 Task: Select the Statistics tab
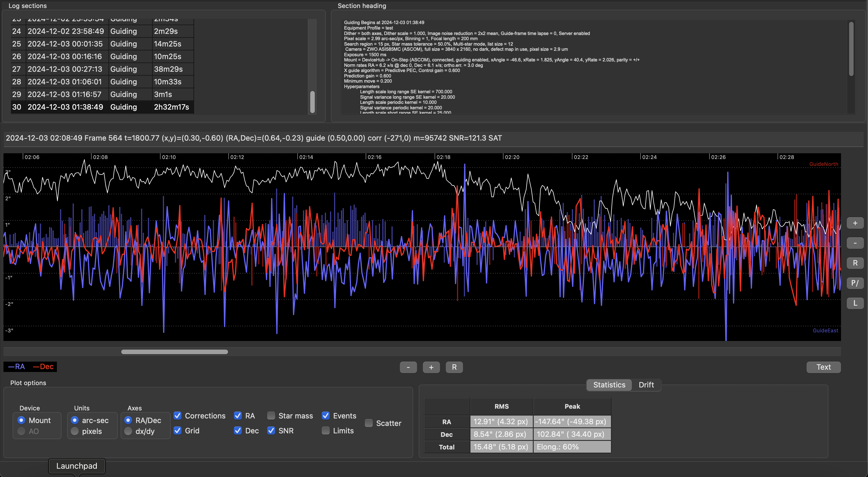[609, 385]
